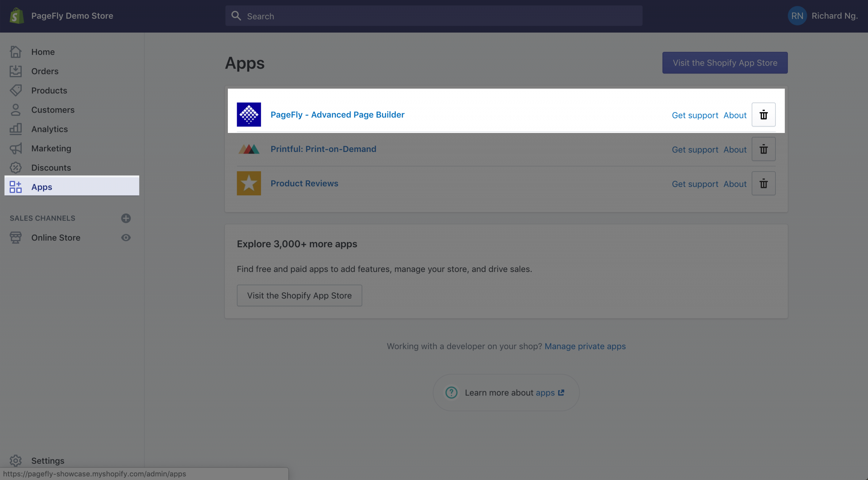Image resolution: width=868 pixels, height=480 pixels.
Task: Open Printful: Print-on-Demand app
Action: tap(323, 149)
